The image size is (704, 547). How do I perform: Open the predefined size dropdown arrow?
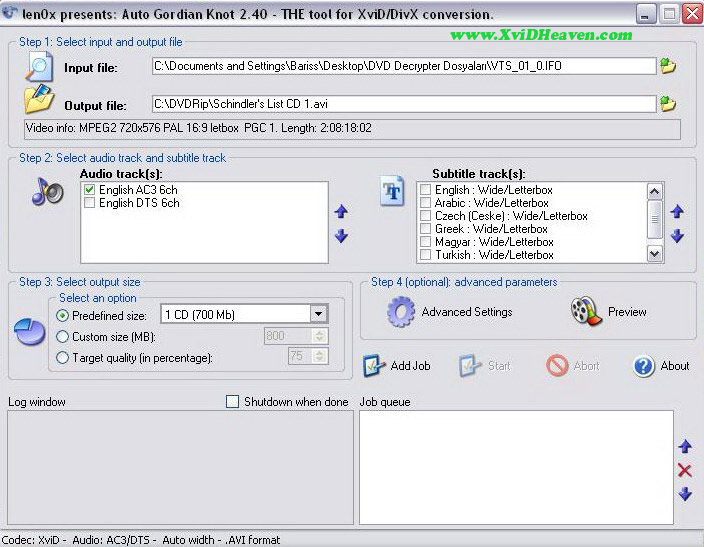[x=318, y=314]
